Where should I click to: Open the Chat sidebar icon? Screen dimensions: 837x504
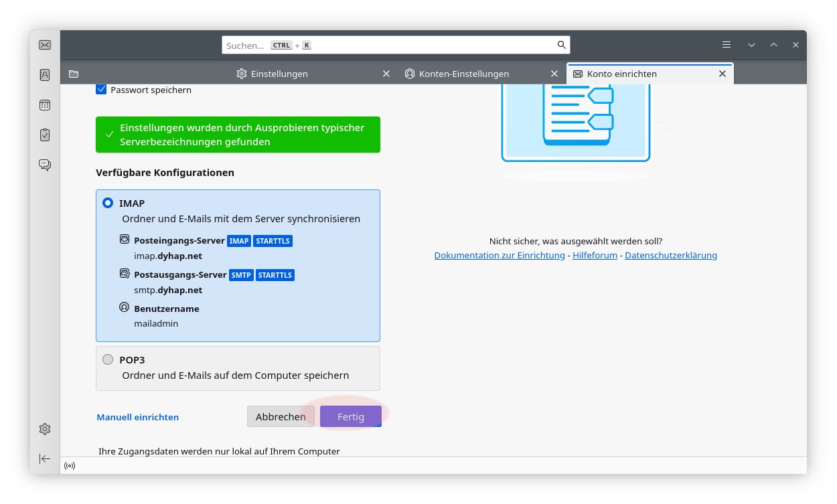45,165
